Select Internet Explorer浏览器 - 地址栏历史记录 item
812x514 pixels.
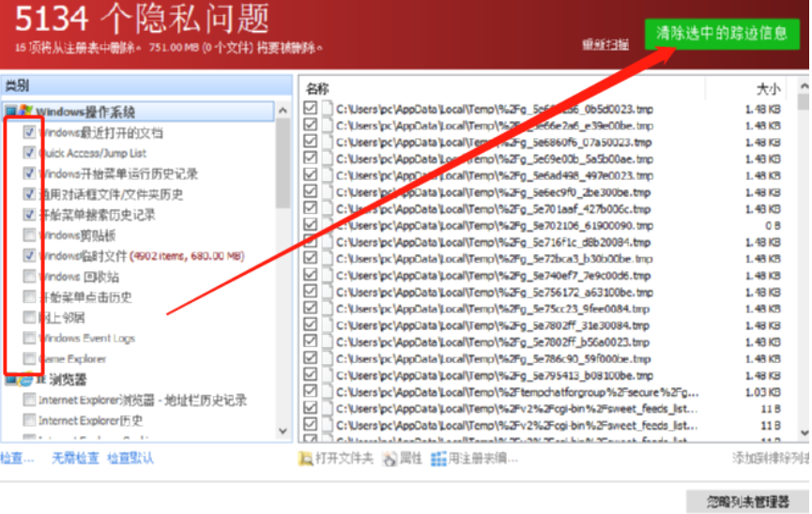pos(143,401)
